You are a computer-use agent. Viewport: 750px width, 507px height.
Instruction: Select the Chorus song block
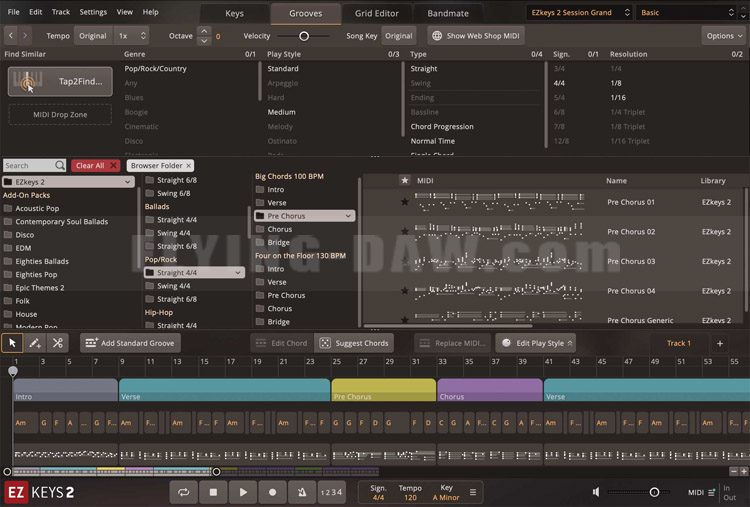pyautogui.click(x=490, y=389)
